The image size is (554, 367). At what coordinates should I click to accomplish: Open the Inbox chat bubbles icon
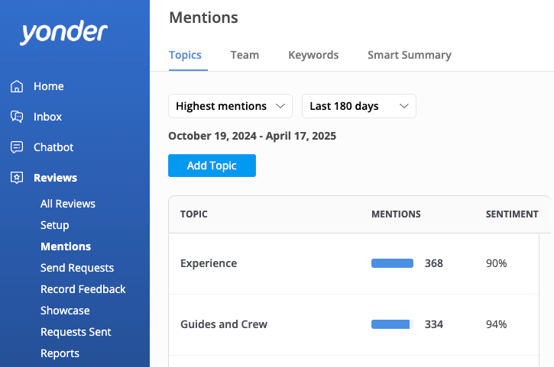(x=17, y=117)
